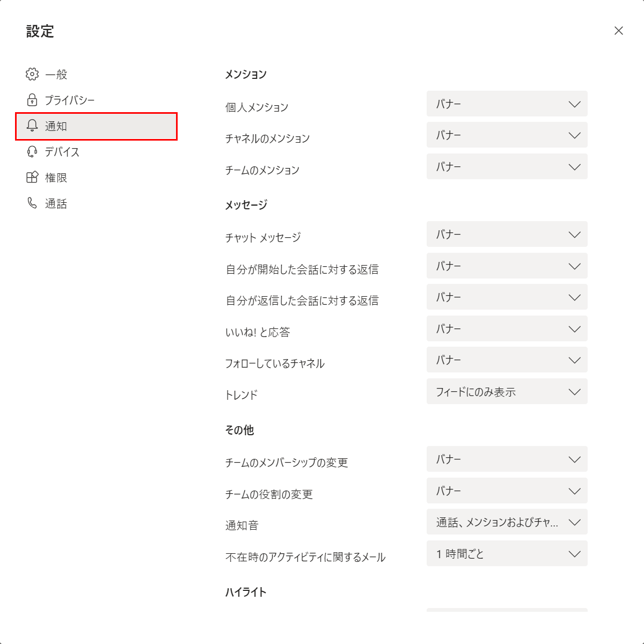The image size is (644, 644).
Task: Close the 設定 dialog with X
Action: (619, 31)
